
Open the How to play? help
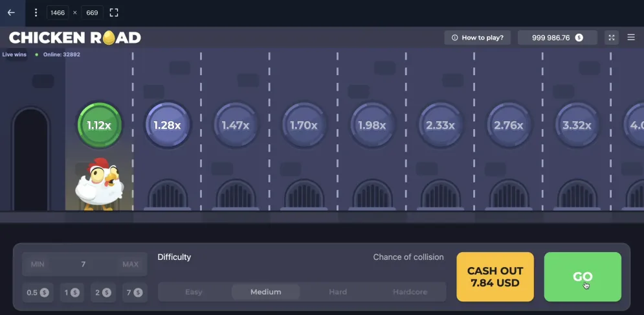(477, 38)
